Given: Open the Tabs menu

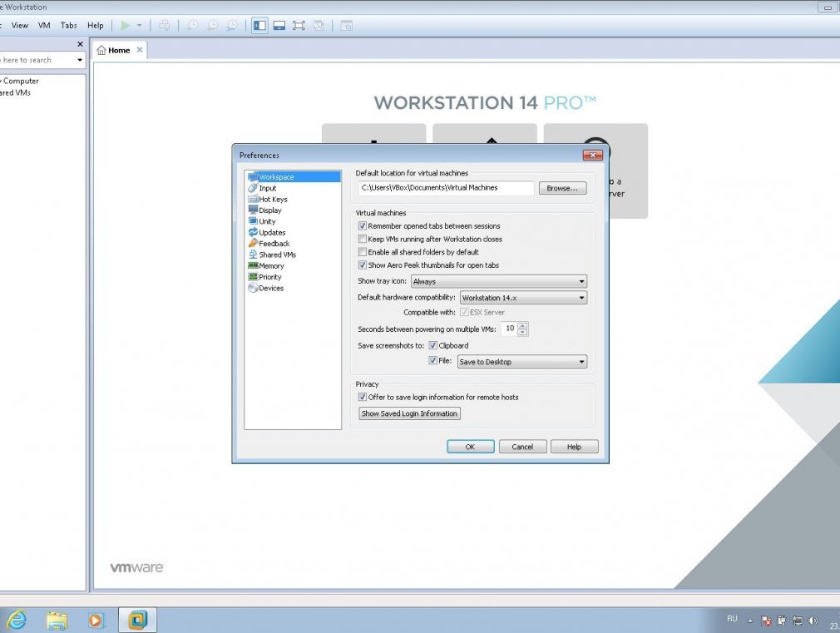Looking at the screenshot, I should tap(68, 25).
